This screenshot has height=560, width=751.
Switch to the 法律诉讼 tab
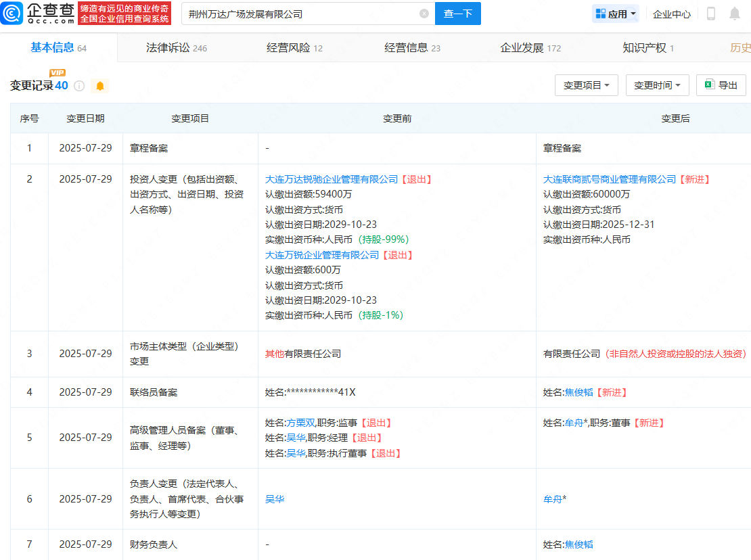177,48
